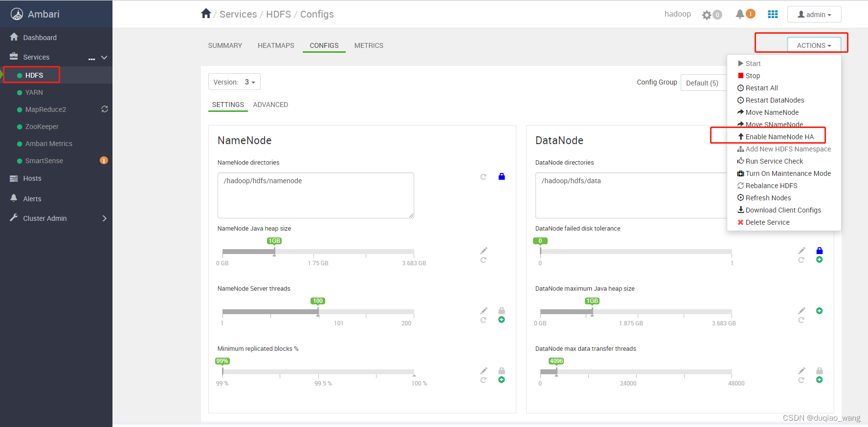868x427 pixels.
Task: Click the NameNode Java heap size slider
Action: pyautogui.click(x=318, y=252)
